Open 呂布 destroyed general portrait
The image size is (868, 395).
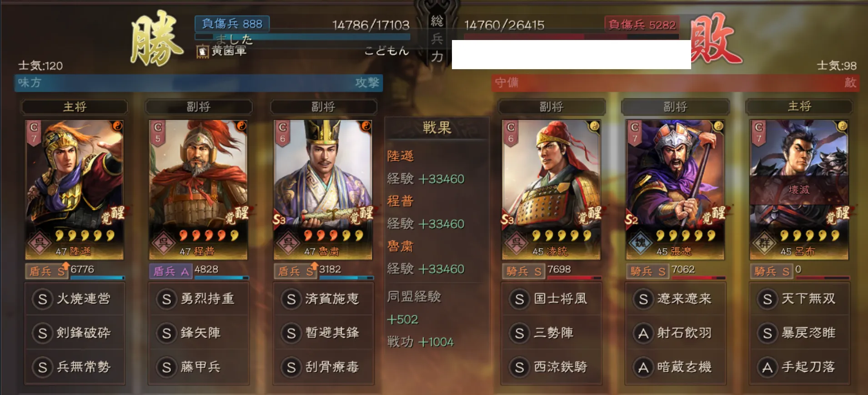click(x=799, y=190)
